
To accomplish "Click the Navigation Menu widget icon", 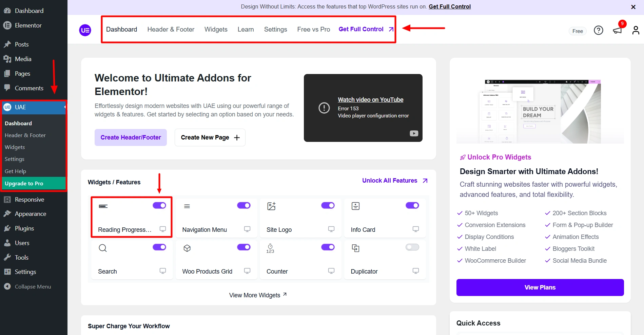I will tap(187, 206).
